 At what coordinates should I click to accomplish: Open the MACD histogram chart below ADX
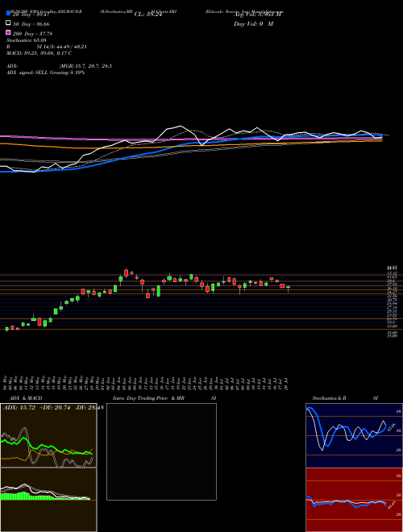(48, 500)
